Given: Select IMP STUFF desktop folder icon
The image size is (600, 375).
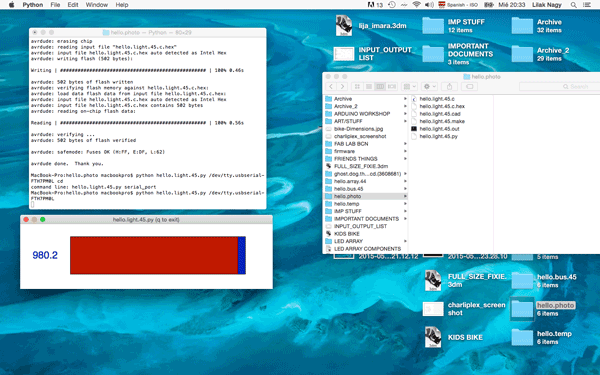Looking at the screenshot, I should 433,26.
